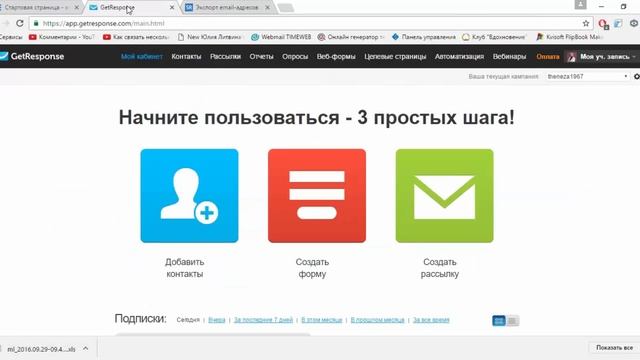The image size is (640, 360).
Task: Open the Webmail TIMEWEB bookmark
Action: 281,37
